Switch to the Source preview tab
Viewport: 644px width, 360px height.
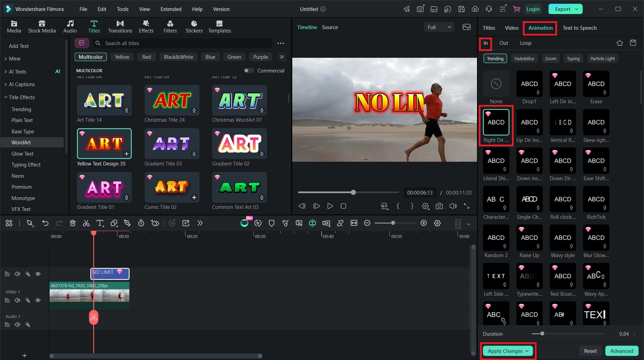tap(330, 27)
